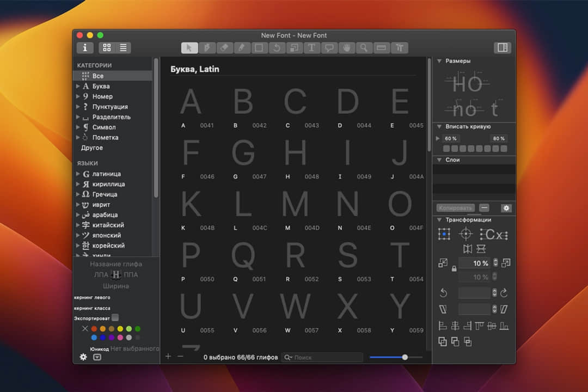Expand the кириллица language group
Screen dimensions: 588x392
pyautogui.click(x=78, y=185)
